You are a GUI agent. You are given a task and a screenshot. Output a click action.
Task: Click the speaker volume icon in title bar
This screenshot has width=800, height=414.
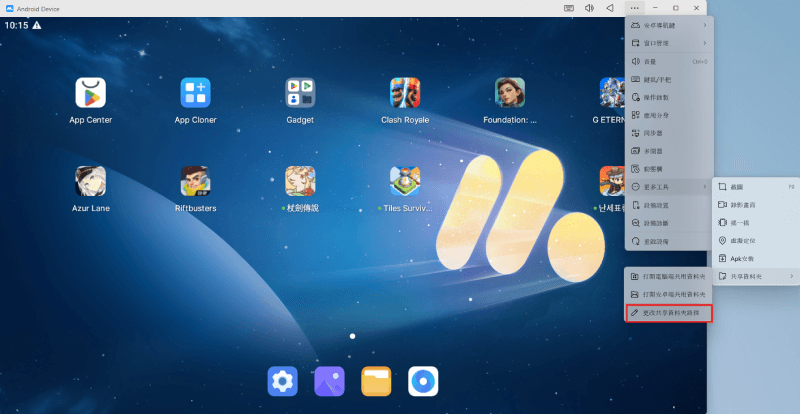click(x=589, y=8)
